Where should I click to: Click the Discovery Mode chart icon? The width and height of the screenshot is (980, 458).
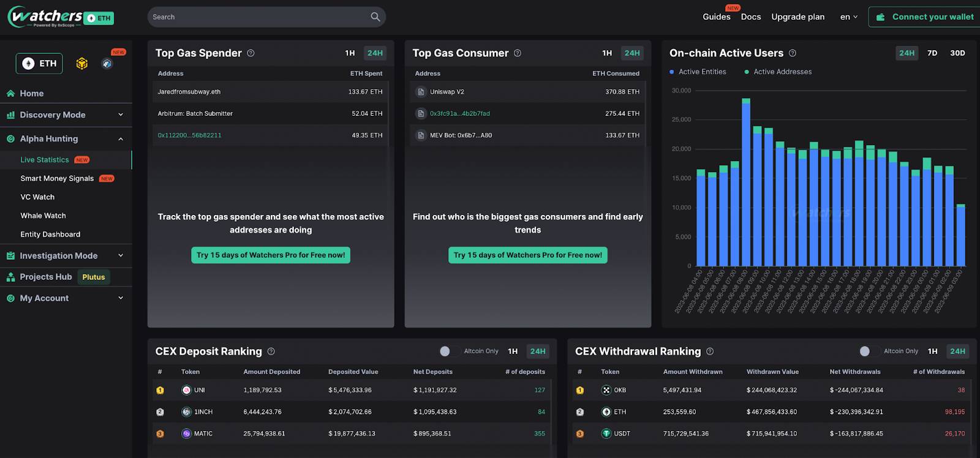10,114
